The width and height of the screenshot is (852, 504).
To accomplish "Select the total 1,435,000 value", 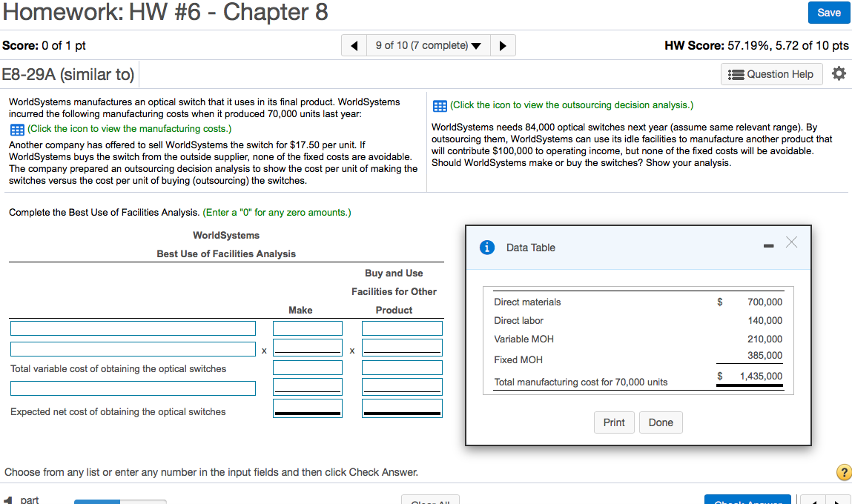I will (x=761, y=376).
